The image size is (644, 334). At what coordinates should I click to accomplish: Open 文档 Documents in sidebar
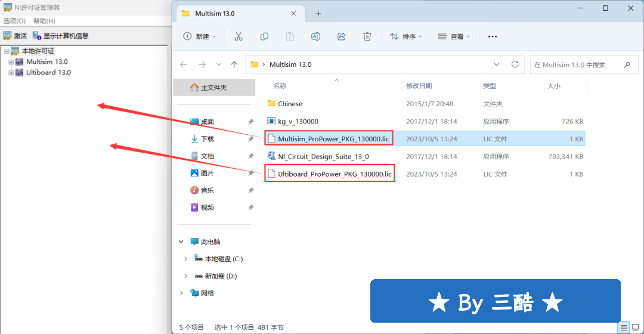pyautogui.click(x=203, y=156)
